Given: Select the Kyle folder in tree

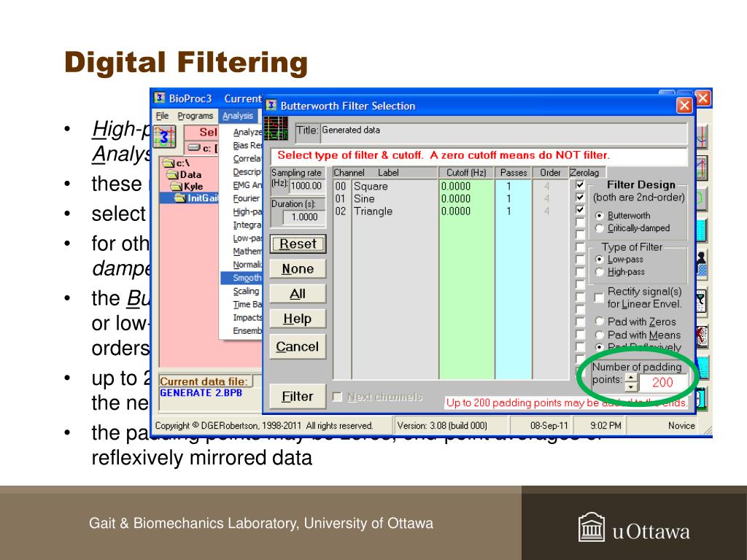Looking at the screenshot, I should click(187, 186).
